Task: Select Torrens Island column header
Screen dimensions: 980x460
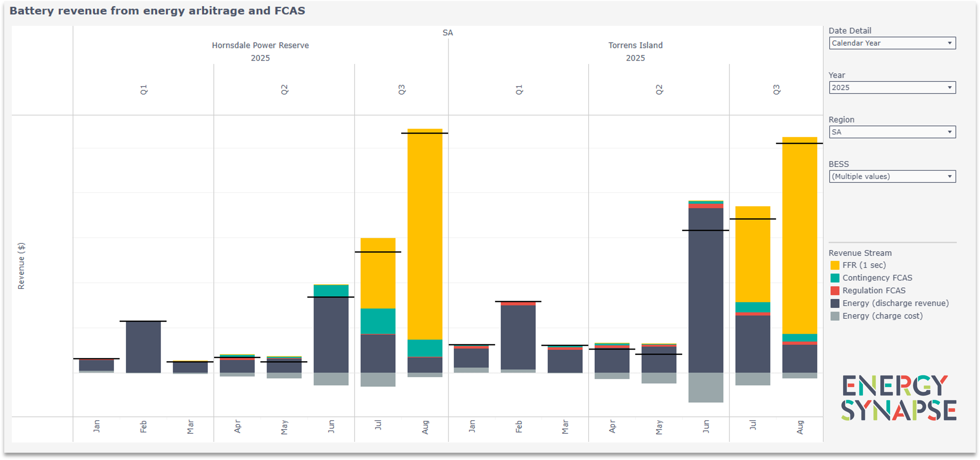Action: click(x=635, y=45)
